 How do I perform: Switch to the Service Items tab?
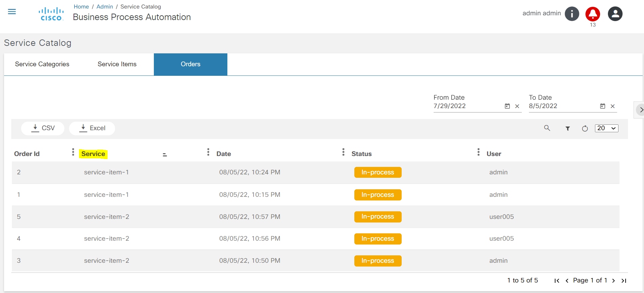(117, 64)
